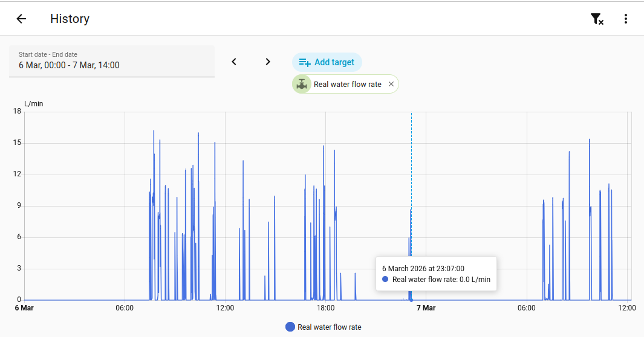The width and height of the screenshot is (644, 337).
Task: Open the start date - end date field
Action: [112, 61]
